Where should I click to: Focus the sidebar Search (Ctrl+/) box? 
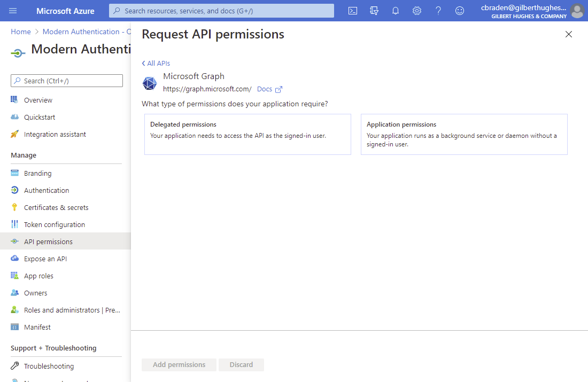[x=67, y=81]
